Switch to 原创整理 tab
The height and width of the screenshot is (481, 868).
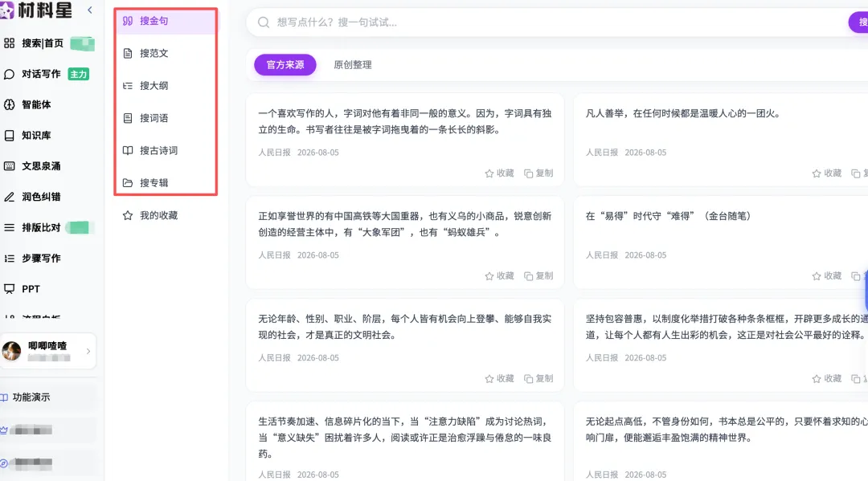(x=353, y=65)
